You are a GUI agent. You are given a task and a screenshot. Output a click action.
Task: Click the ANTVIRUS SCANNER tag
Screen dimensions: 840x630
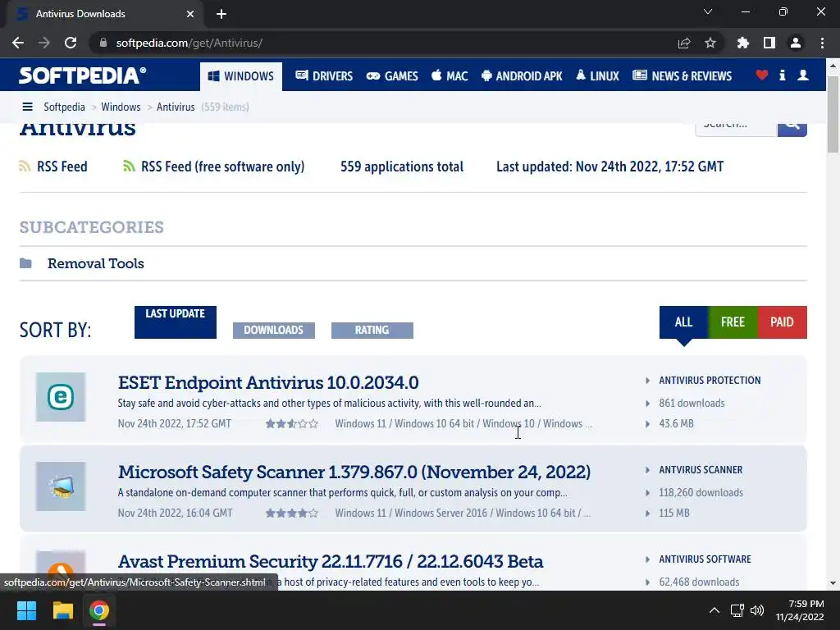coord(701,470)
